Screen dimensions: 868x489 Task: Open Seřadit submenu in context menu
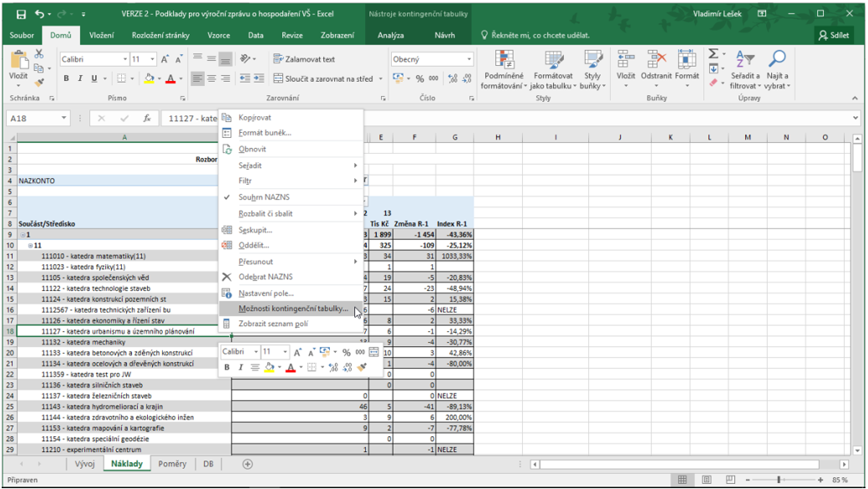pos(292,166)
